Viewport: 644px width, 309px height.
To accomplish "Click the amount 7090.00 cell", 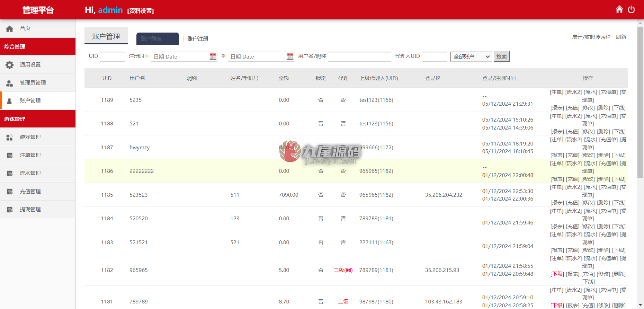I will (288, 195).
